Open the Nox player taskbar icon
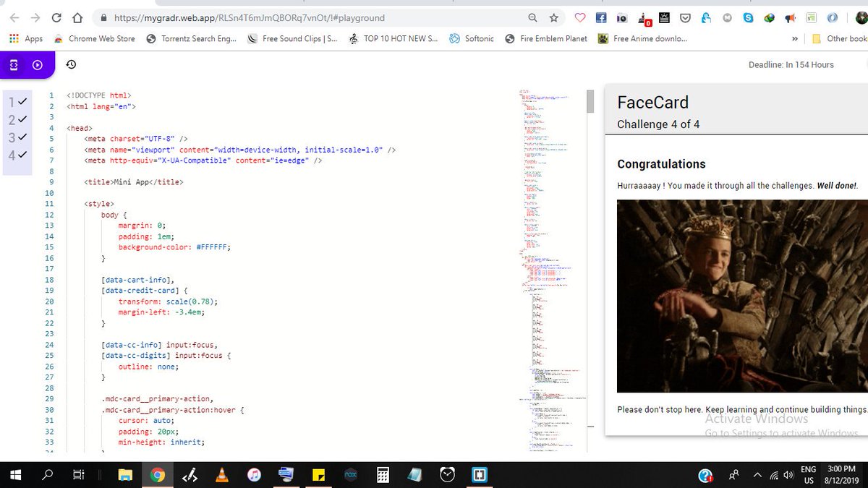Screen dimensions: 868x488 pos(351,475)
